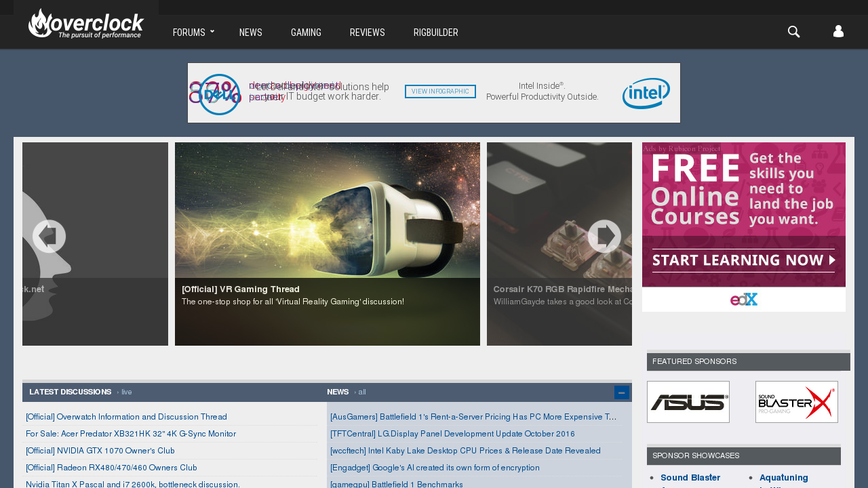Read Battlefield 1 Rent-a-Server Pricing news
The height and width of the screenshot is (488, 868).
pos(473,417)
